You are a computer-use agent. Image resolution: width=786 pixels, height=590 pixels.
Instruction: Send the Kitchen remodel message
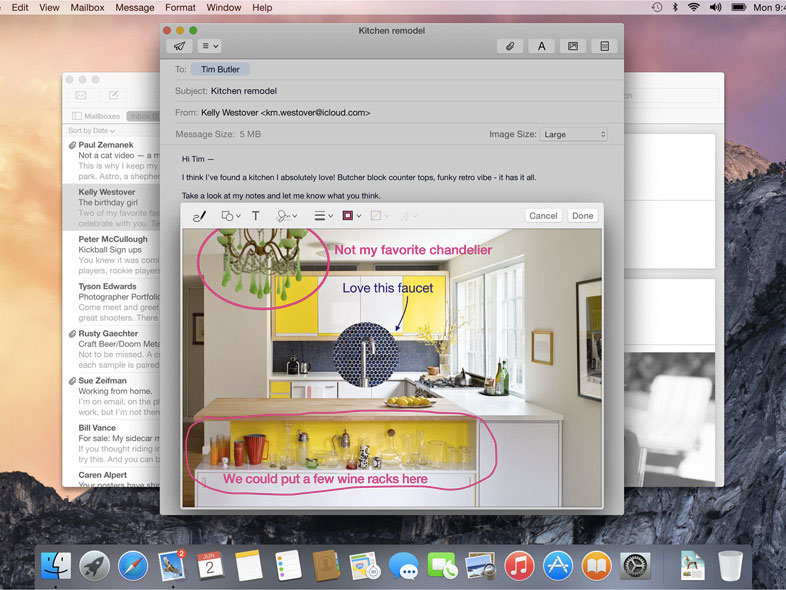coord(179,46)
